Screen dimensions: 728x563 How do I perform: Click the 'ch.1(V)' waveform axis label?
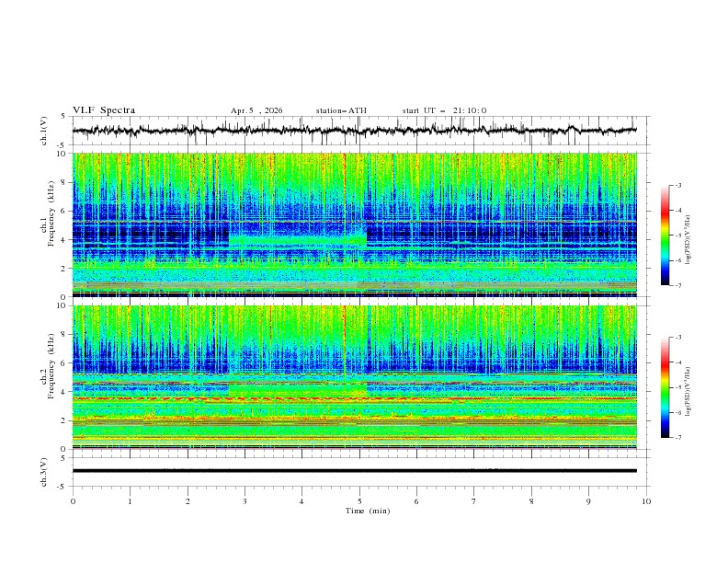coord(44,131)
